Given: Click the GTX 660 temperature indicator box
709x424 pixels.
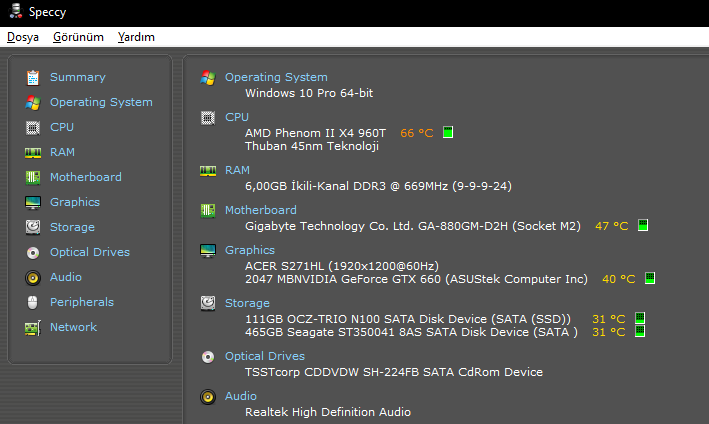Looking at the screenshot, I should pos(649,279).
